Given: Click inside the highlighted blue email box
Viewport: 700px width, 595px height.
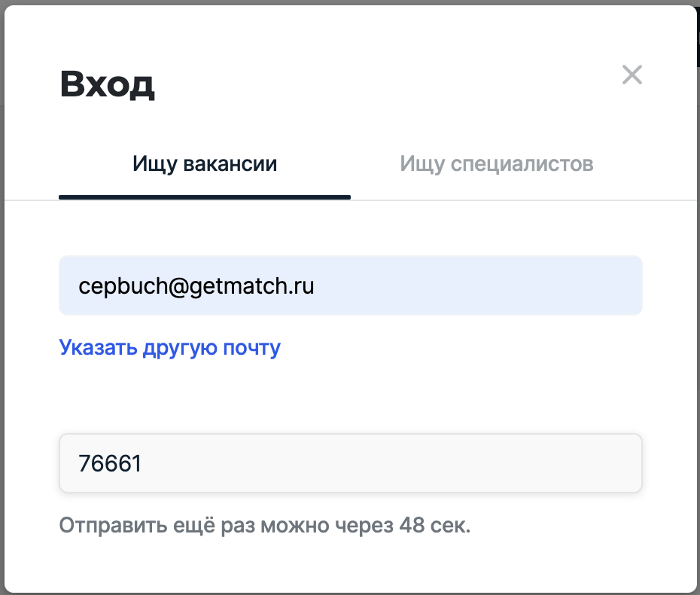Looking at the screenshot, I should click(350, 286).
